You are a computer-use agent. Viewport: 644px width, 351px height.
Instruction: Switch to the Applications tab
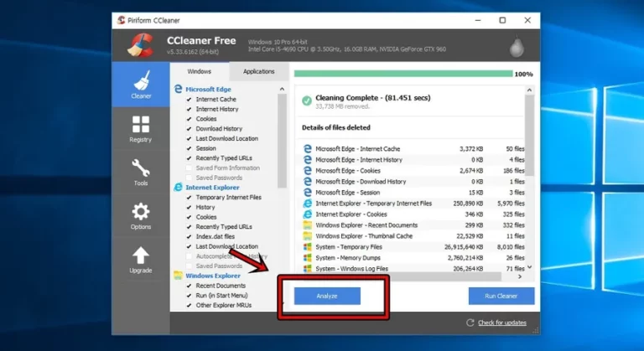[x=259, y=71]
